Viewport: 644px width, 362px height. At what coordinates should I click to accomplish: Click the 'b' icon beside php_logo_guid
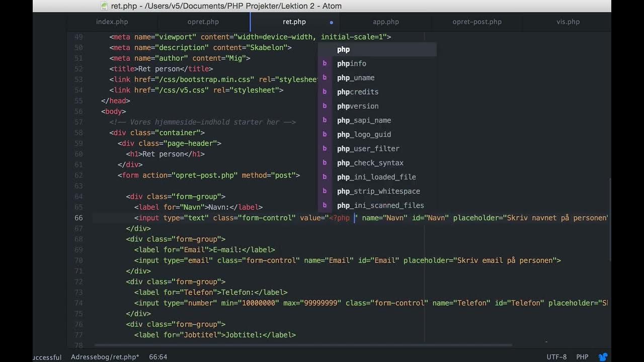point(325,134)
